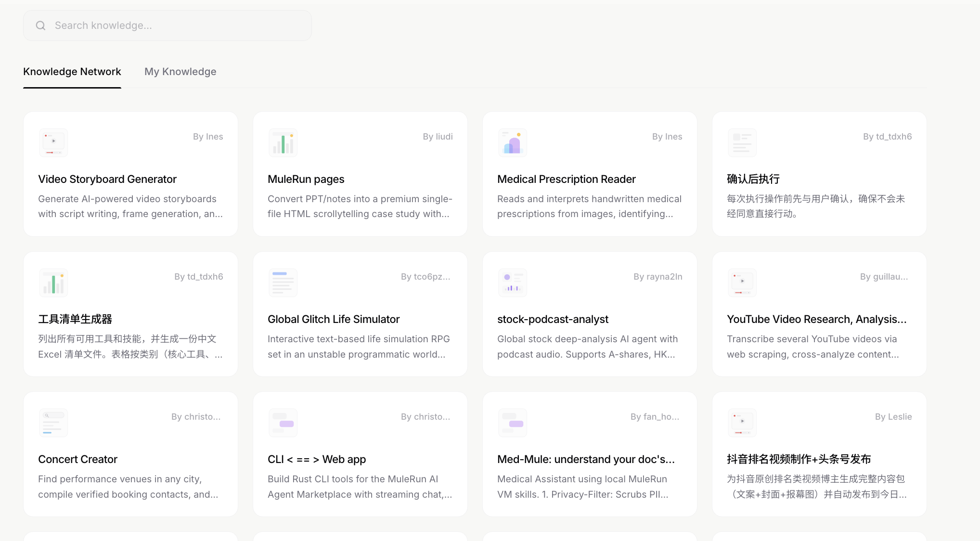Click the 'By rayna2ln' author label
The image size is (980, 541).
658,277
